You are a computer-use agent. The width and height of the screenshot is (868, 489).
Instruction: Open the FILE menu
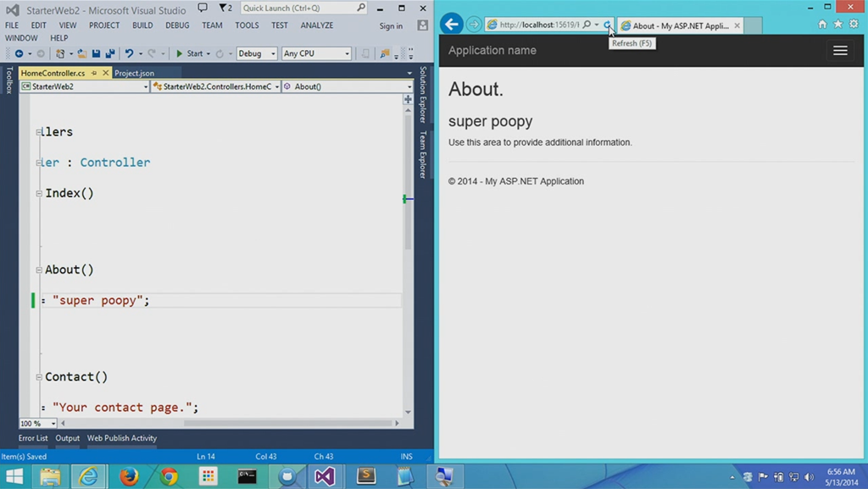point(12,25)
